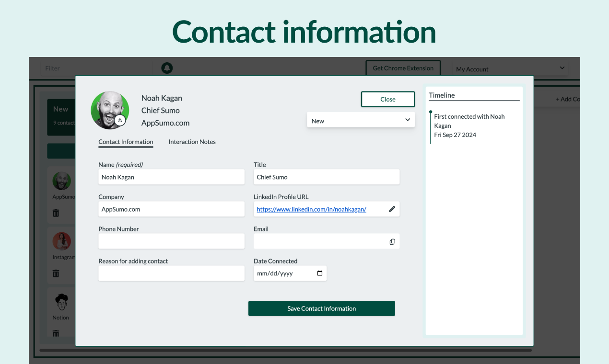This screenshot has height=364, width=609.
Task: Delete the AppSumo contact card trash icon
Action: tap(56, 213)
